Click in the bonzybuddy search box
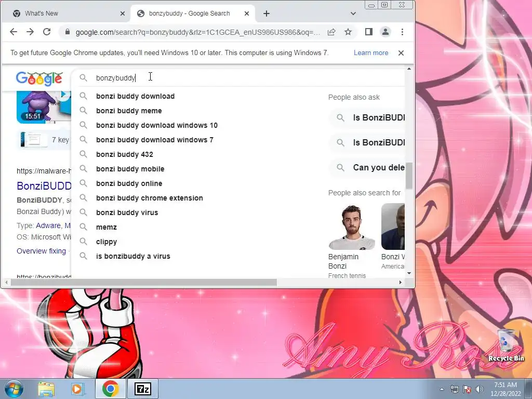This screenshot has height=399, width=532. click(237, 78)
